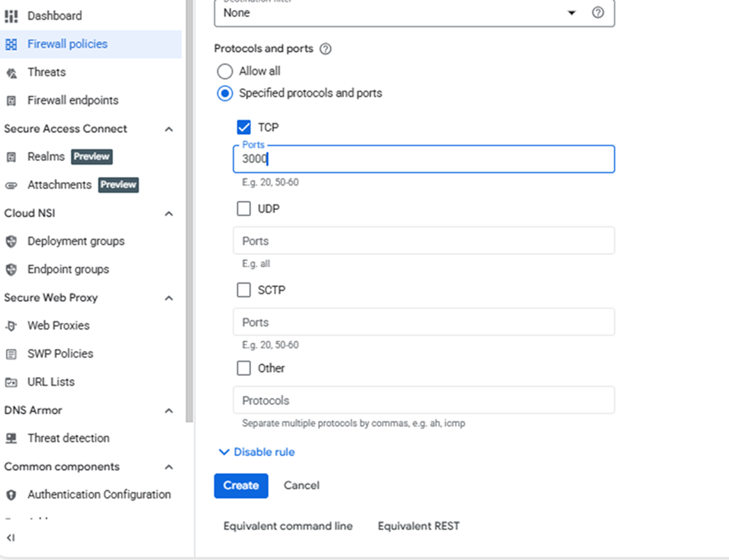This screenshot has height=560, width=729.
Task: Click the Deployment groups shield icon
Action: tap(11, 241)
